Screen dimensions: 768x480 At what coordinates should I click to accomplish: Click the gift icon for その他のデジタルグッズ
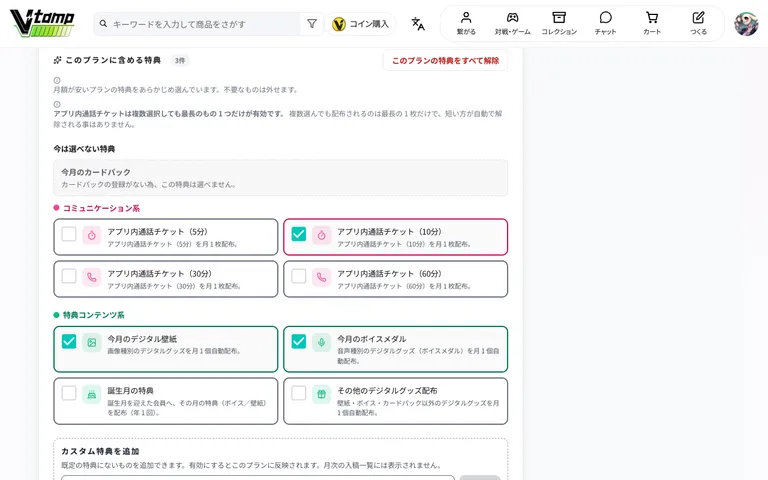click(321, 395)
